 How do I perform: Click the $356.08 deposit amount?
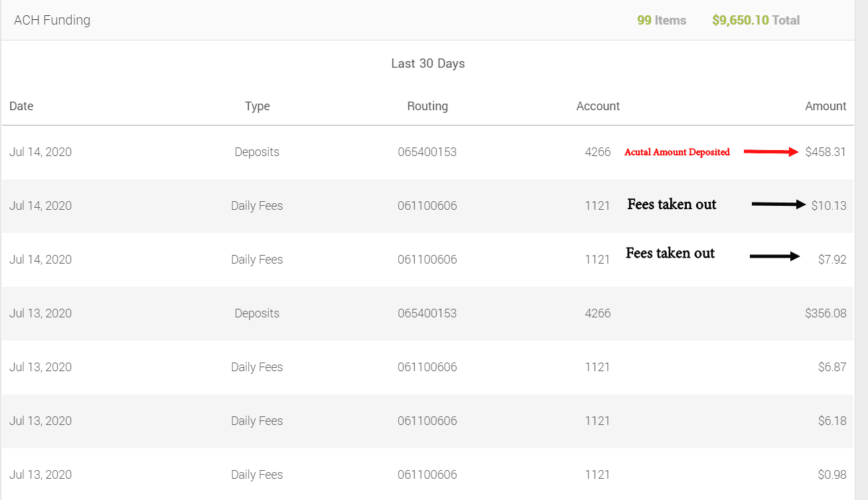click(825, 313)
